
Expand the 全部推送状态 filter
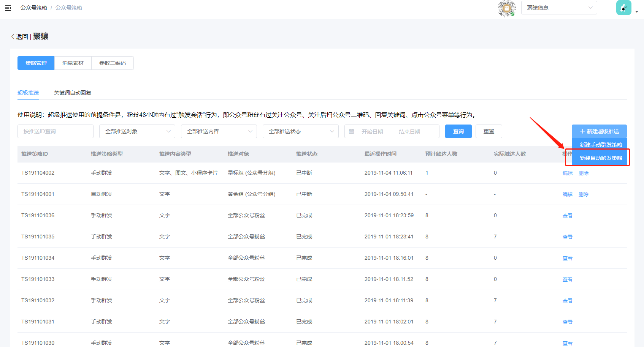[x=300, y=131]
